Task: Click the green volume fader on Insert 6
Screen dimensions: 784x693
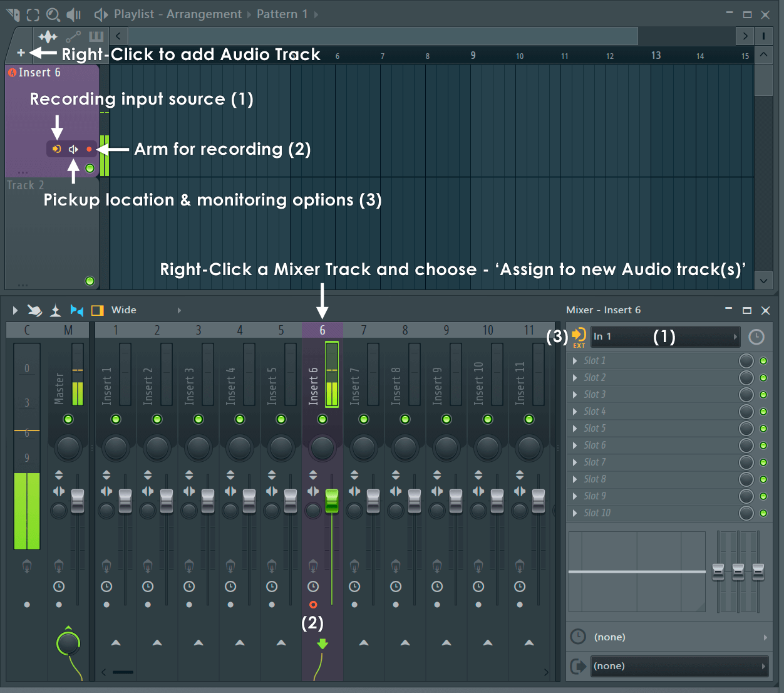Action: click(x=332, y=498)
